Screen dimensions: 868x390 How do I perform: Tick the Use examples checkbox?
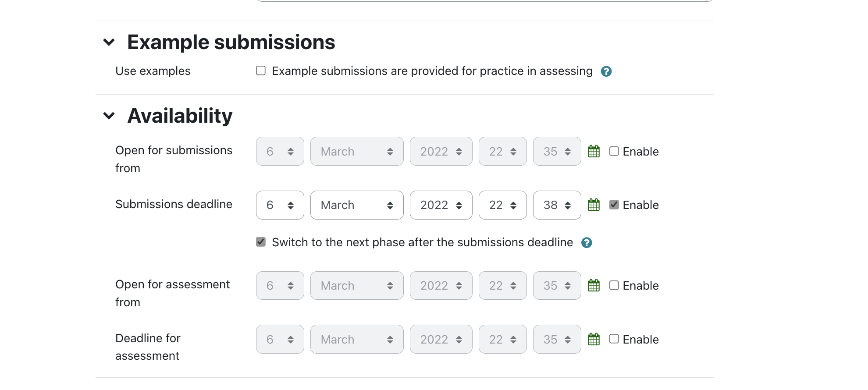(x=261, y=71)
